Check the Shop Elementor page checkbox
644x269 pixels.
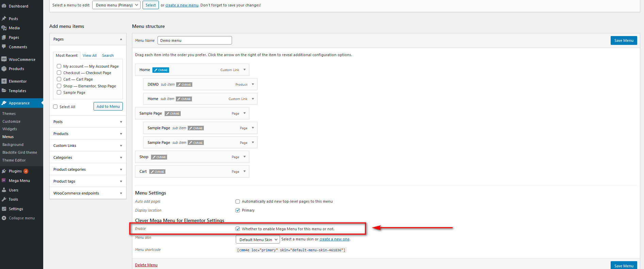point(59,86)
